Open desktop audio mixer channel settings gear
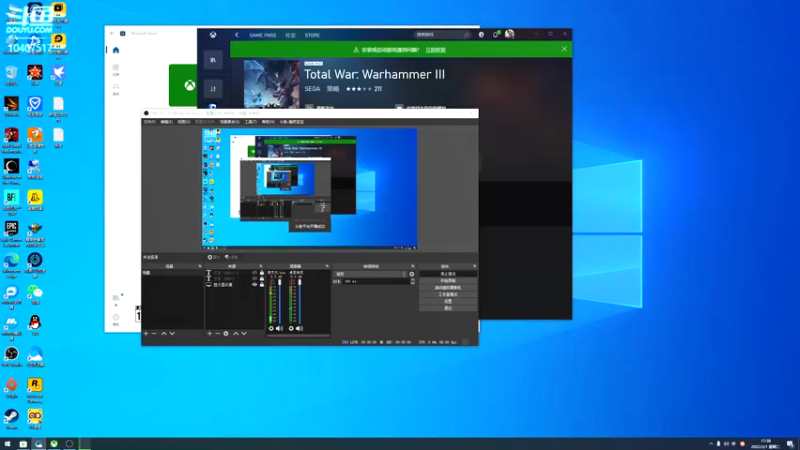Image resolution: width=800 pixels, height=450 pixels. (x=291, y=329)
